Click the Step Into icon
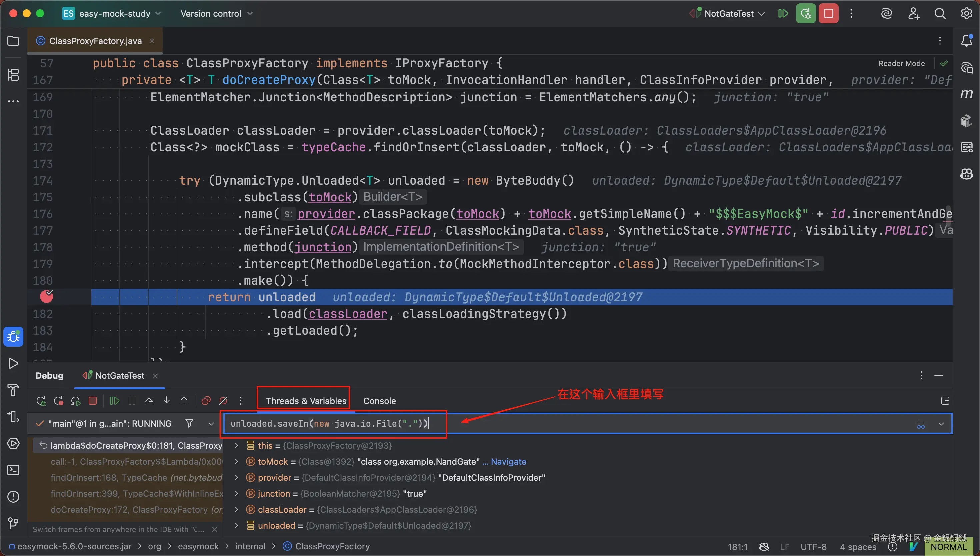The height and width of the screenshot is (556, 980). [166, 401]
